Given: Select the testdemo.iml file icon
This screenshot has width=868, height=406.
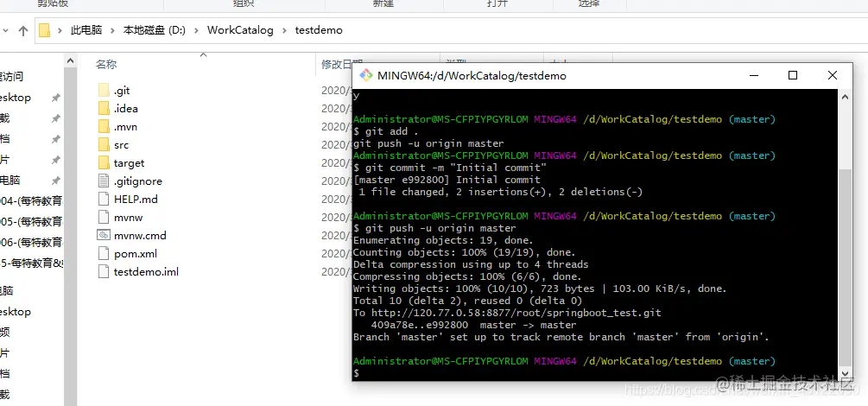Looking at the screenshot, I should point(104,271).
